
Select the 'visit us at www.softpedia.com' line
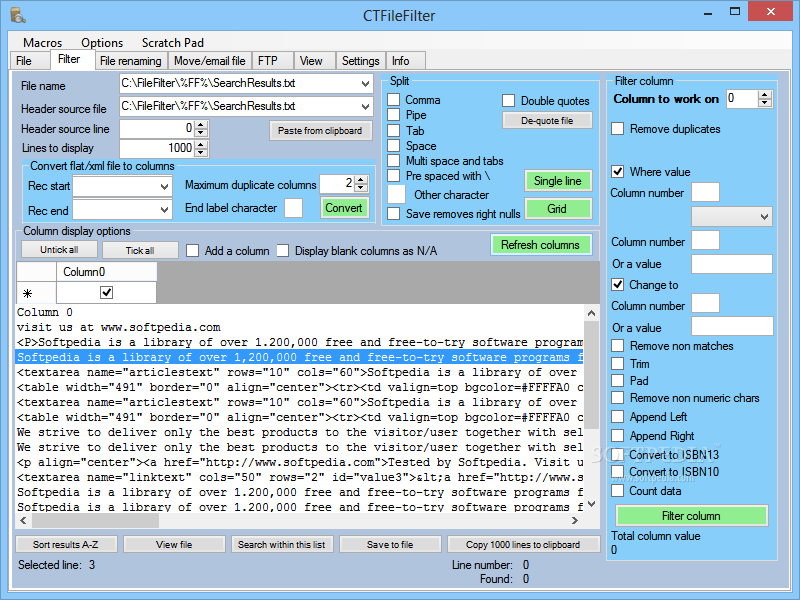(119, 328)
